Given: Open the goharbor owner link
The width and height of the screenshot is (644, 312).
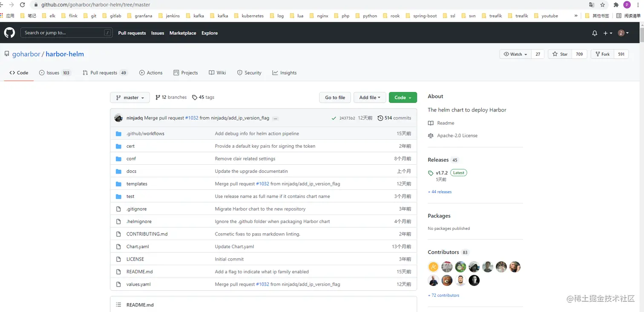Looking at the screenshot, I should [26, 54].
